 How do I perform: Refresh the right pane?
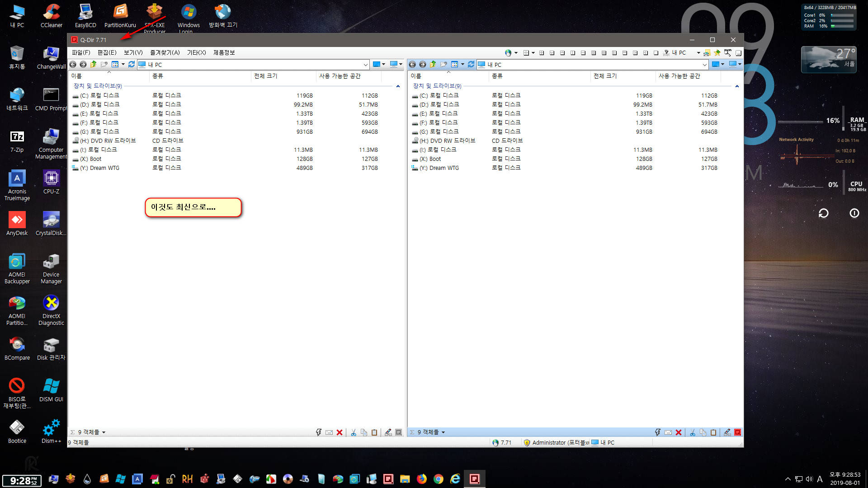(x=471, y=65)
